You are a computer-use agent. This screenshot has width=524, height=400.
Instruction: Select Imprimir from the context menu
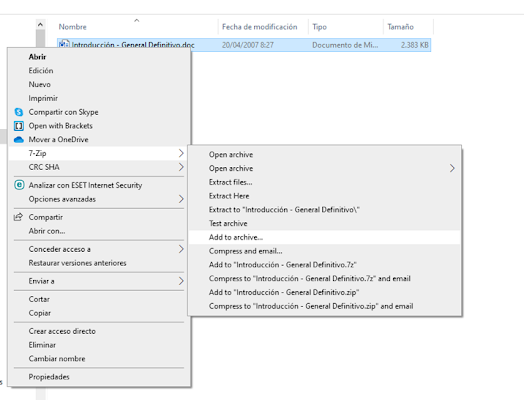coord(99,98)
